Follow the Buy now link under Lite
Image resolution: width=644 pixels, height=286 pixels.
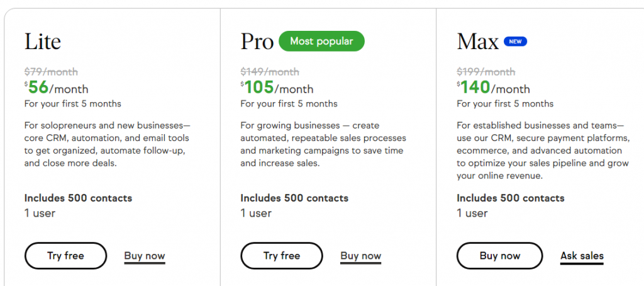click(x=145, y=256)
